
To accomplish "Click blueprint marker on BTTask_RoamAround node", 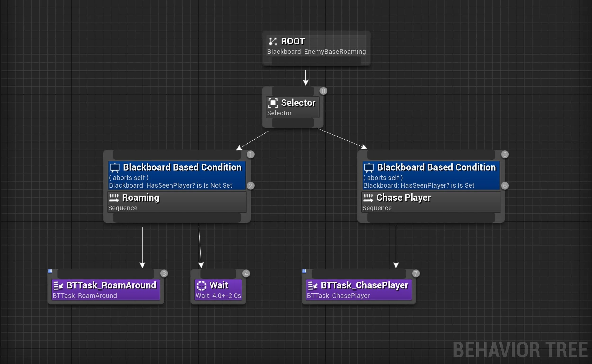I will point(50,271).
